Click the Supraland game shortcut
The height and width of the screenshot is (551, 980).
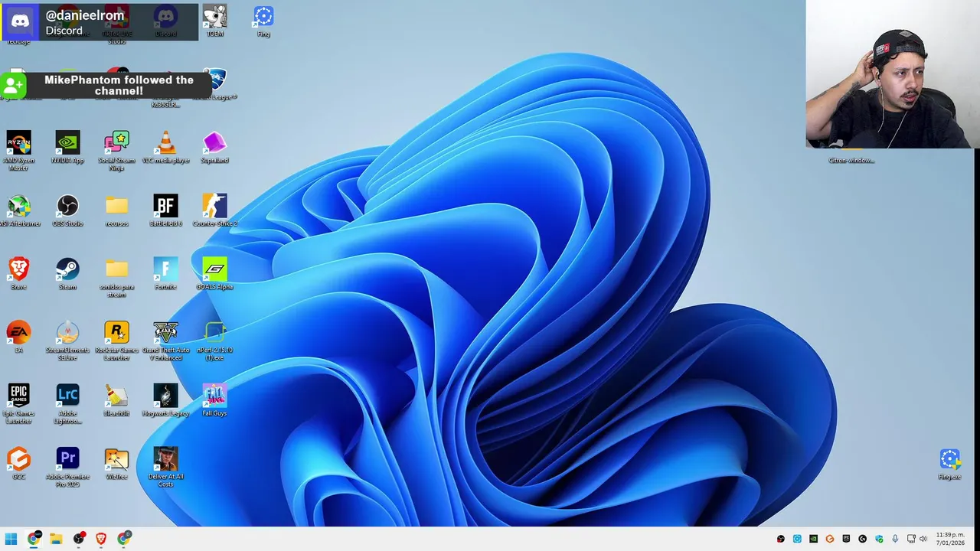click(x=214, y=147)
